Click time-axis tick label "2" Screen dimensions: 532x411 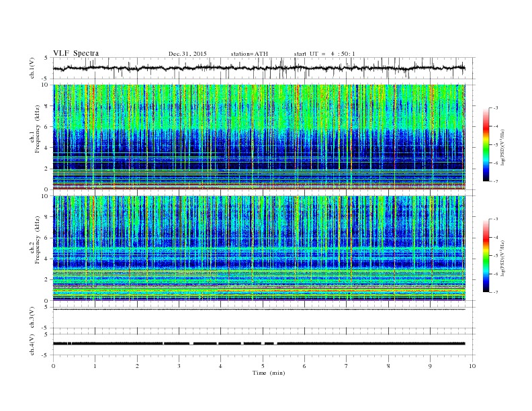pos(137,366)
